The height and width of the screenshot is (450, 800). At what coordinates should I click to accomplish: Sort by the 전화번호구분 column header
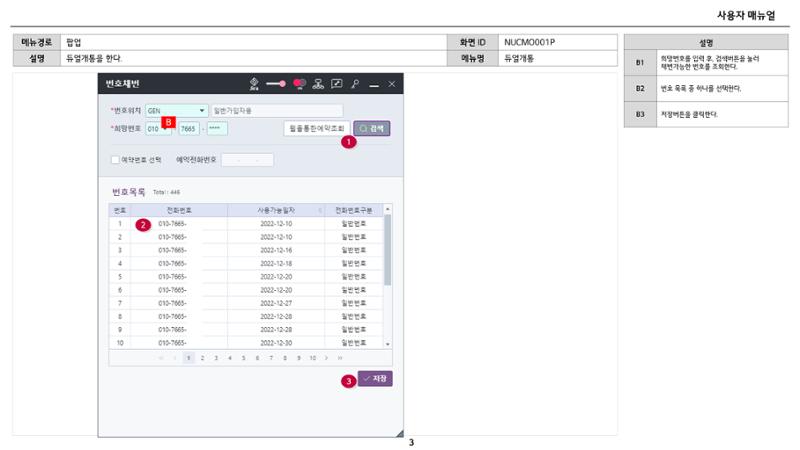(x=354, y=210)
